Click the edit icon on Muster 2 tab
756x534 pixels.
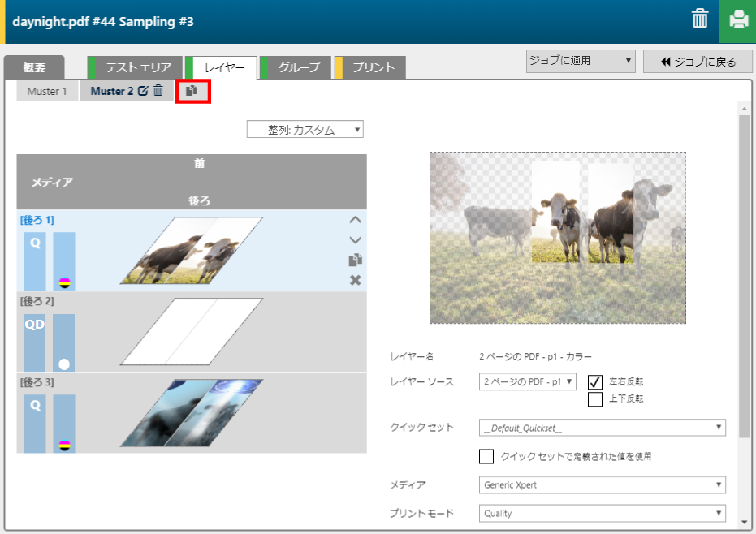pyautogui.click(x=144, y=91)
